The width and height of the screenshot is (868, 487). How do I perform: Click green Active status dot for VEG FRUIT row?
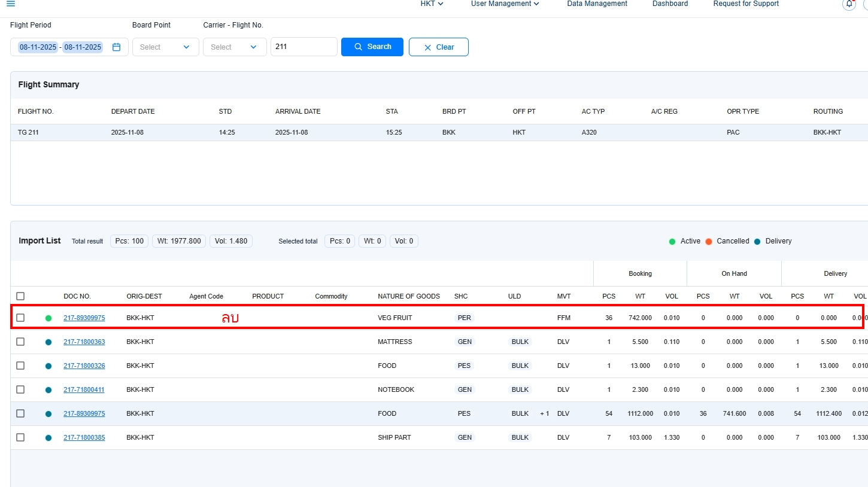(x=48, y=318)
